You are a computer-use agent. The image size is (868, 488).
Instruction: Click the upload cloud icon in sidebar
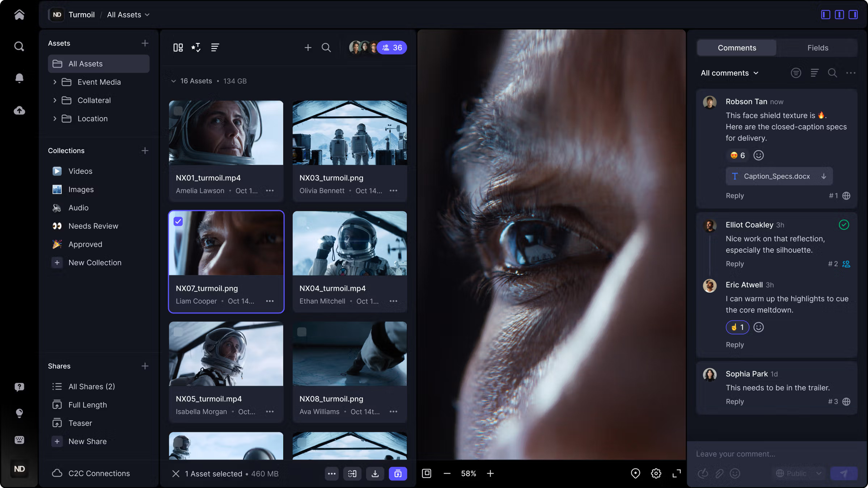pyautogui.click(x=19, y=110)
